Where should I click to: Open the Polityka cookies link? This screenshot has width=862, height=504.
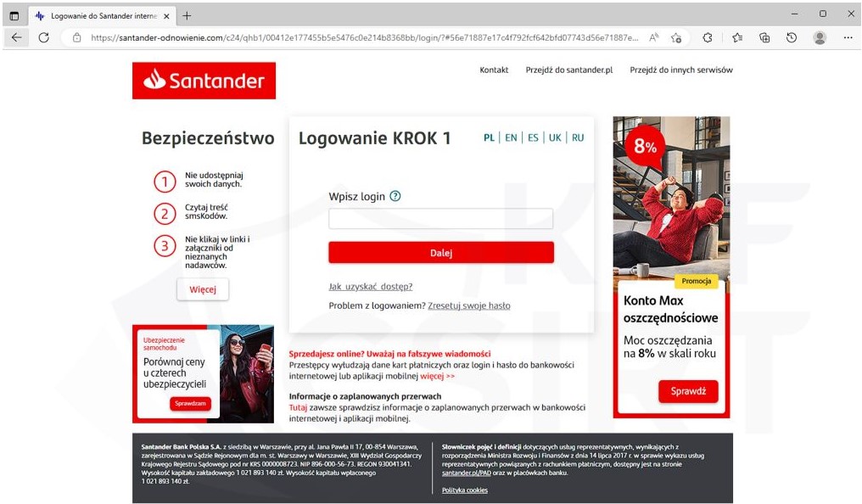coord(465,490)
